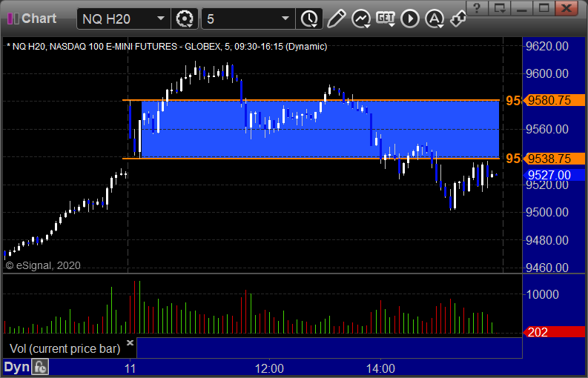
Task: Click the Dyn mode label
Action: click(16, 367)
